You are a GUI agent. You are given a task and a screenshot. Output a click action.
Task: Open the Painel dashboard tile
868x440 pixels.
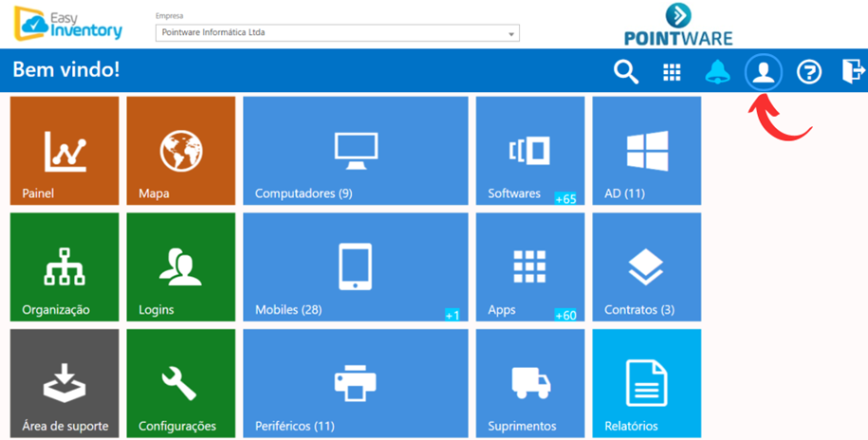[x=65, y=152]
